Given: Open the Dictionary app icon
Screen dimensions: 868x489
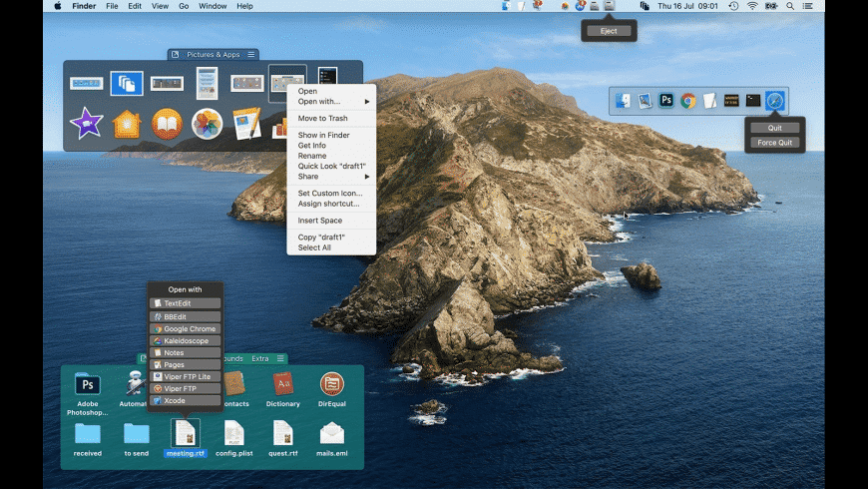Looking at the screenshot, I should (x=283, y=384).
